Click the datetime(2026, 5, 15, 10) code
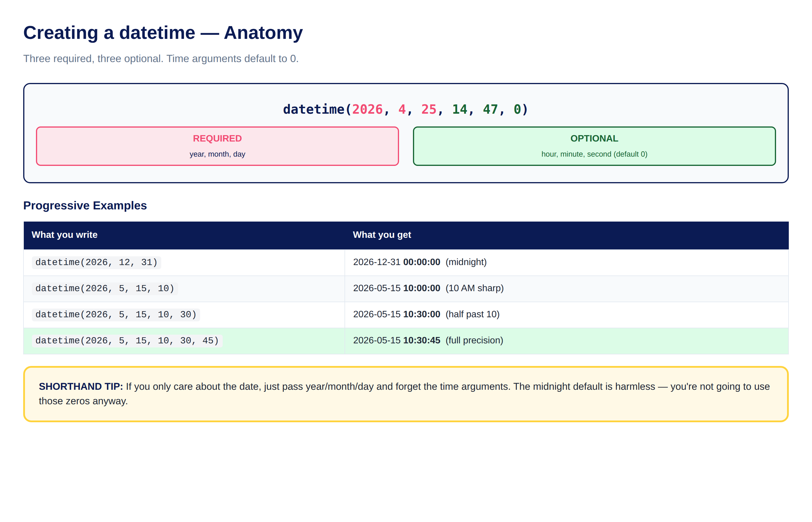The height and width of the screenshot is (522, 812). tap(105, 289)
